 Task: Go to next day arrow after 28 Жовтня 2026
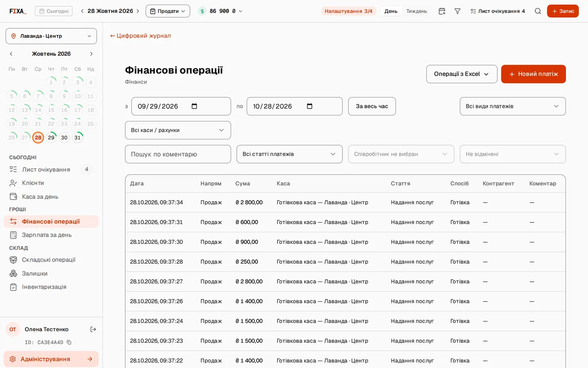[x=137, y=11]
